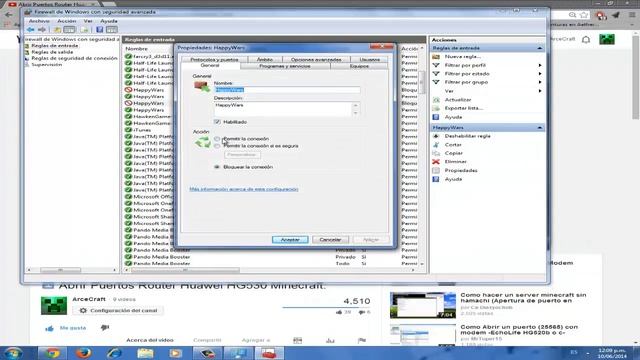The height and width of the screenshot is (360, 640).
Task: Open the Ayuda menu in menu bar
Action: point(109,21)
